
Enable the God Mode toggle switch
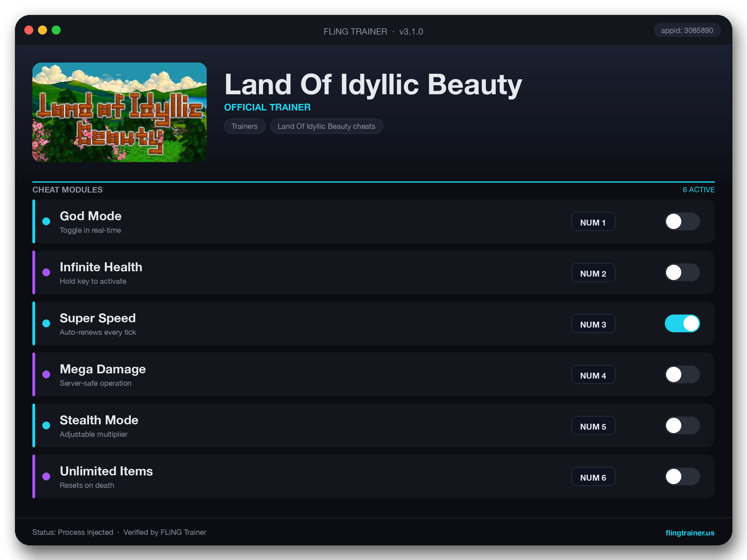click(x=682, y=222)
